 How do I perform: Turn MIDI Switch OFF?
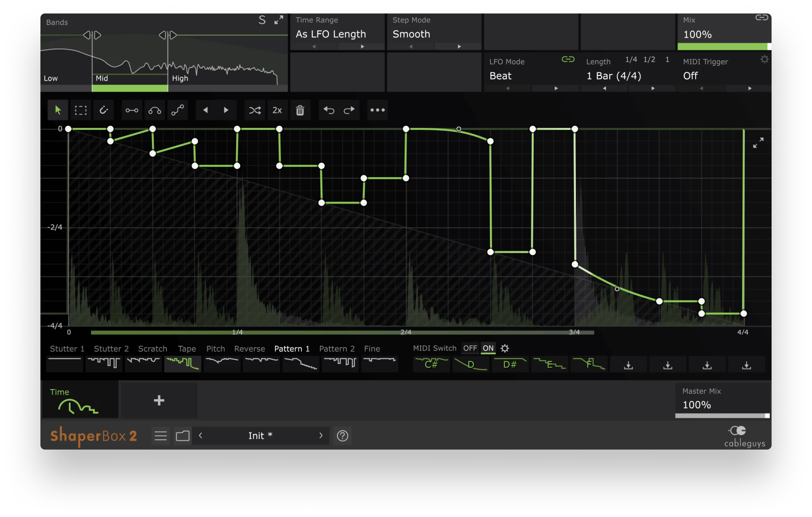(470, 348)
